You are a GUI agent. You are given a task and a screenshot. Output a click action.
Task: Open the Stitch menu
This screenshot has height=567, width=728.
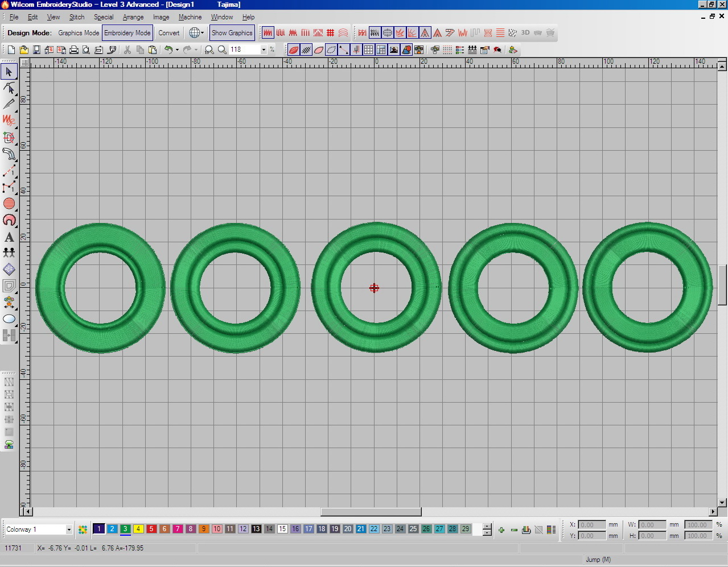tap(77, 17)
